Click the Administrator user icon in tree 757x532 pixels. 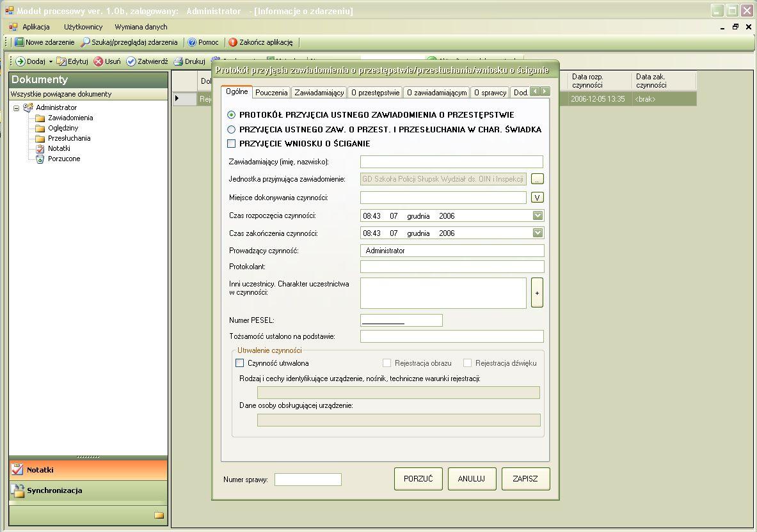tap(28, 107)
